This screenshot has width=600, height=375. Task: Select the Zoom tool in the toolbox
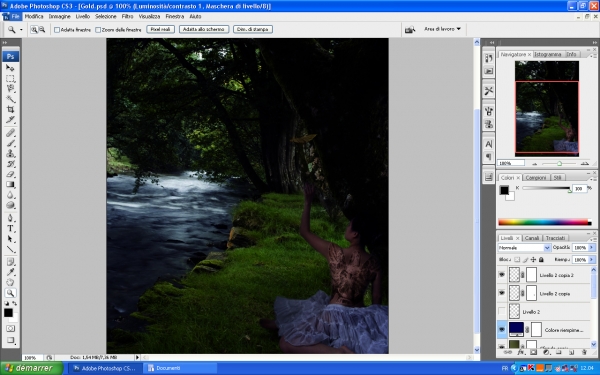10,293
